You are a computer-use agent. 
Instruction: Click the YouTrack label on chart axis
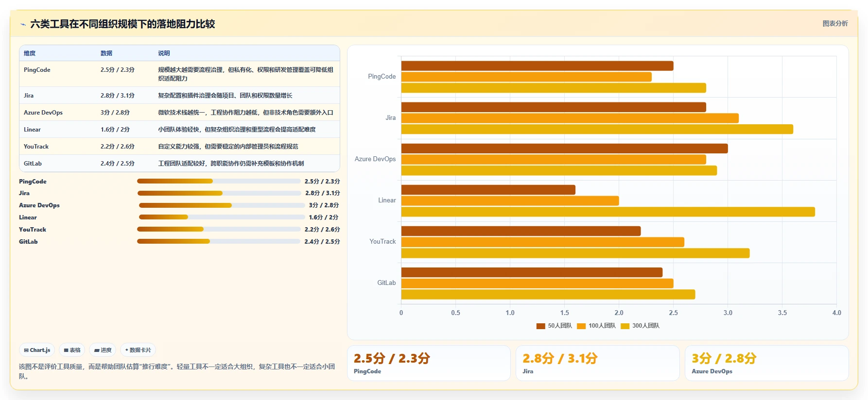pyautogui.click(x=382, y=242)
